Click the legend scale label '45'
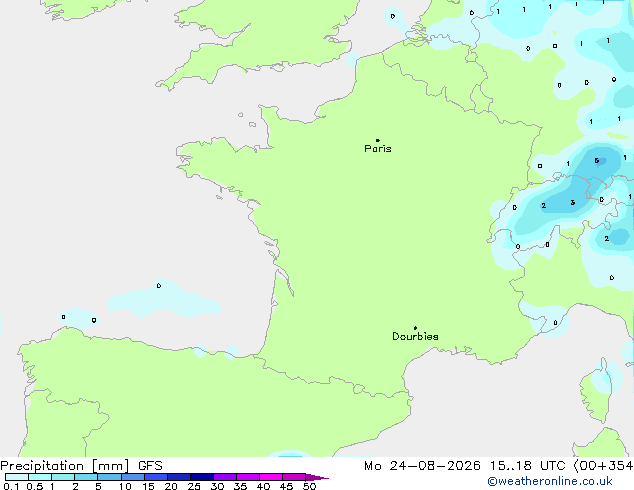 (x=286, y=486)
